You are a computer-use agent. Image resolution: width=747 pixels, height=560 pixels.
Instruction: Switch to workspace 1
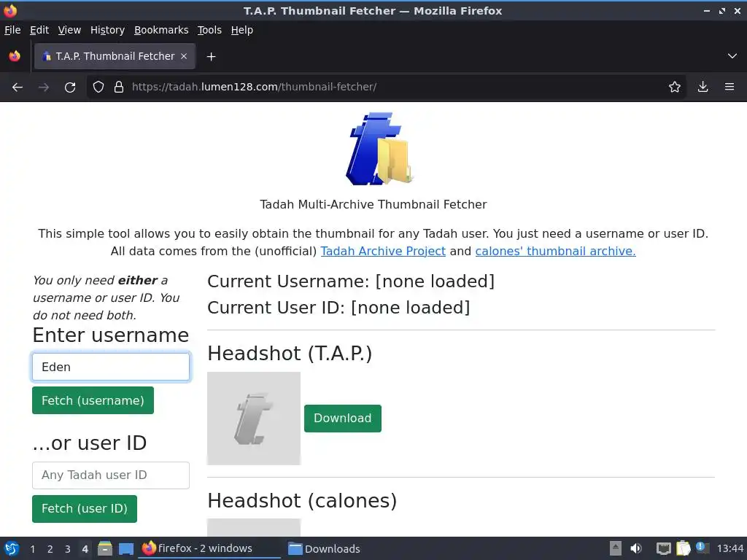pos(32,549)
